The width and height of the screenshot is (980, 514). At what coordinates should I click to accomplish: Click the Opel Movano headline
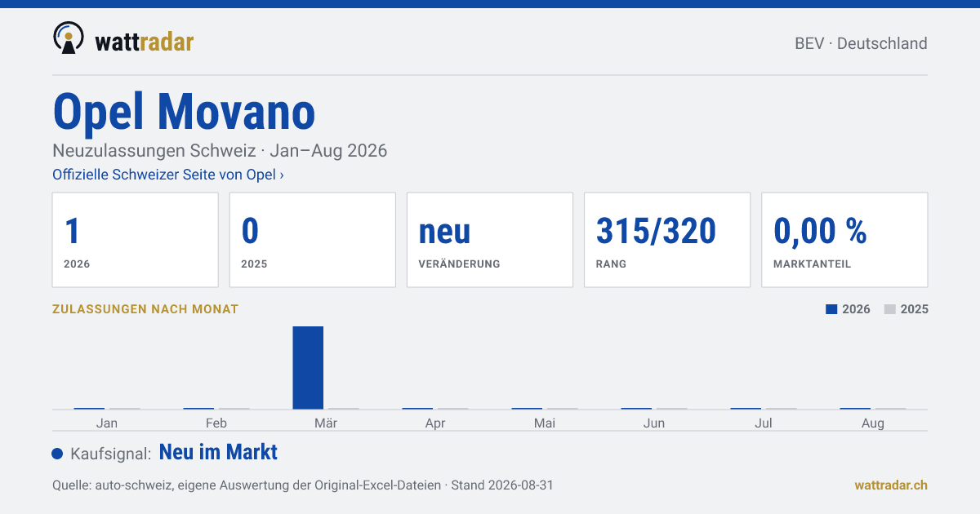pyautogui.click(x=184, y=112)
